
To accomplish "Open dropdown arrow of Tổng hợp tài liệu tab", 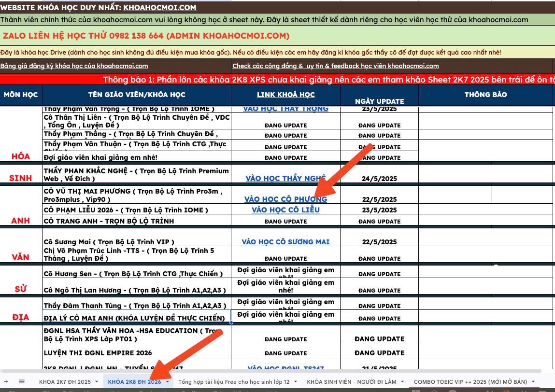I will [296, 382].
